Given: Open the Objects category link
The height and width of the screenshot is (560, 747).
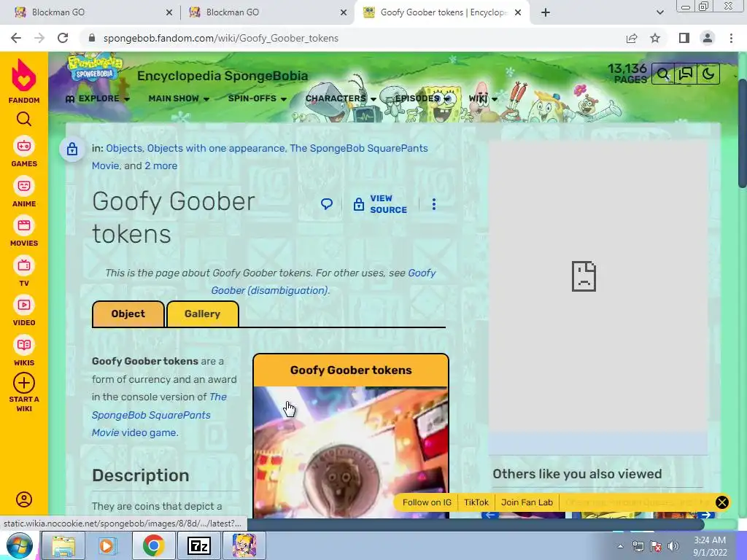Looking at the screenshot, I should (x=124, y=148).
